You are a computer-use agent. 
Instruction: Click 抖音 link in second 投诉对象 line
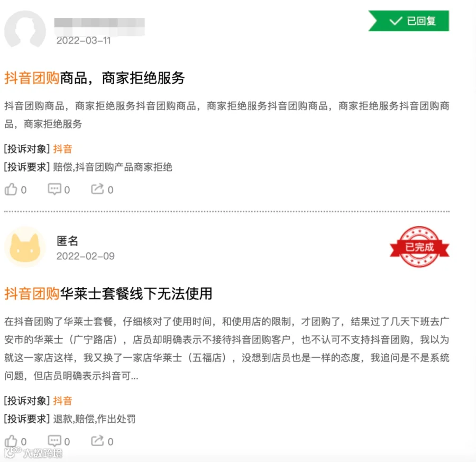[62, 401]
